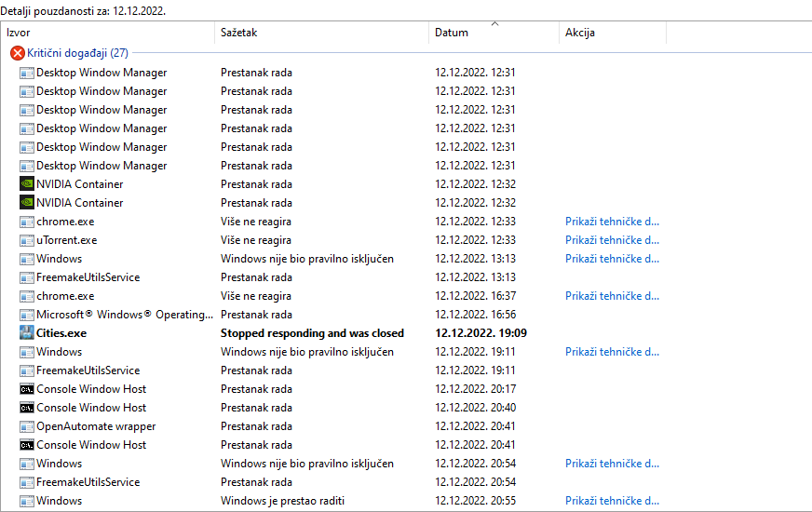
Task: Click the 'Windows je prestao raditi' summary
Action: pos(282,501)
